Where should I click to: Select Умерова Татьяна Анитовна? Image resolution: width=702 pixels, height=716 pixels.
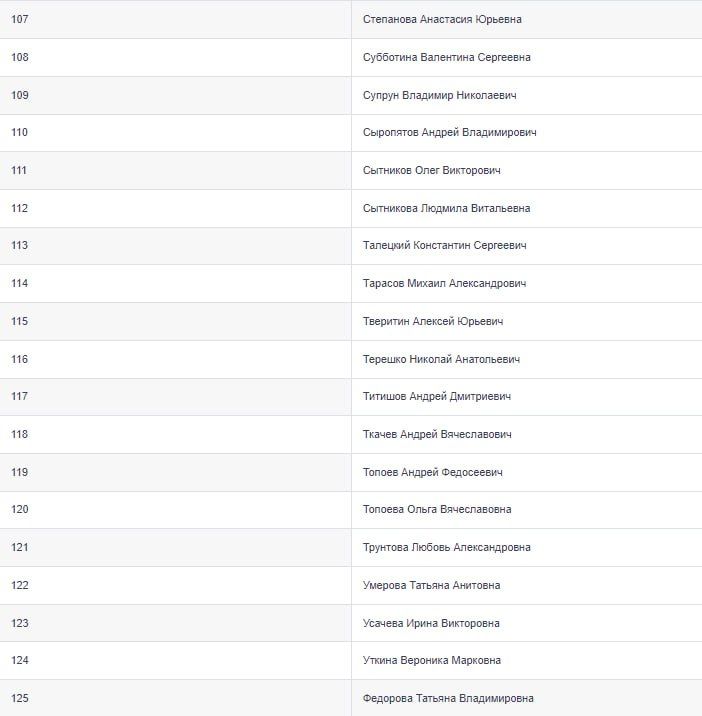click(432, 585)
